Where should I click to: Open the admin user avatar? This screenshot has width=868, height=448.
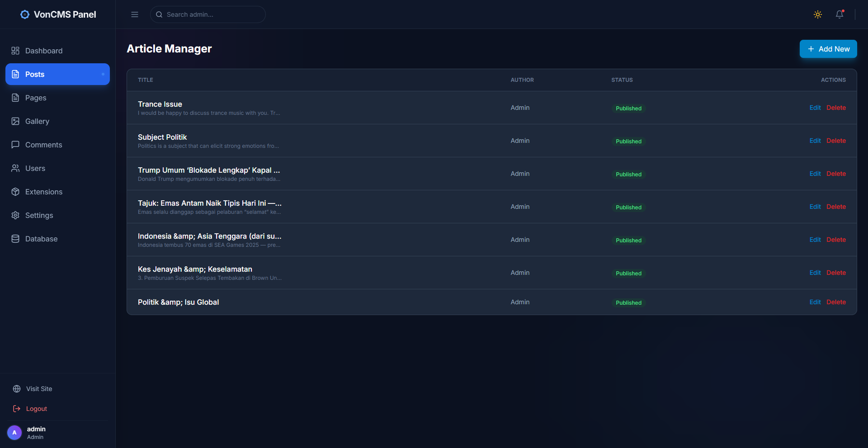point(14,433)
